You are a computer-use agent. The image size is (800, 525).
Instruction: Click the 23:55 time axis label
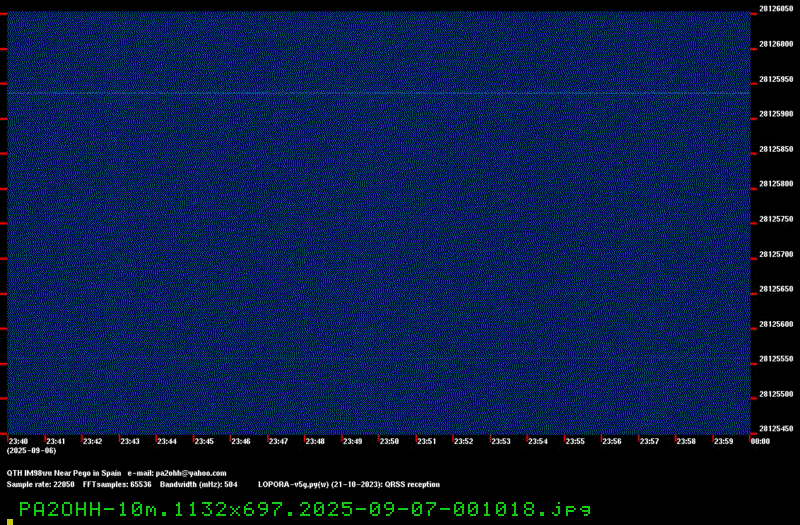(x=575, y=441)
